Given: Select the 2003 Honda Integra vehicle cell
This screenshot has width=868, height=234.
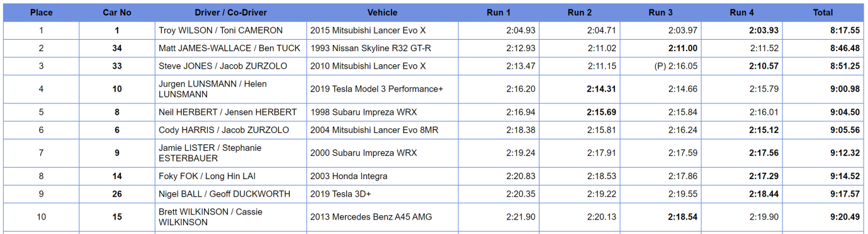Looking at the screenshot, I should pyautogui.click(x=383, y=176).
